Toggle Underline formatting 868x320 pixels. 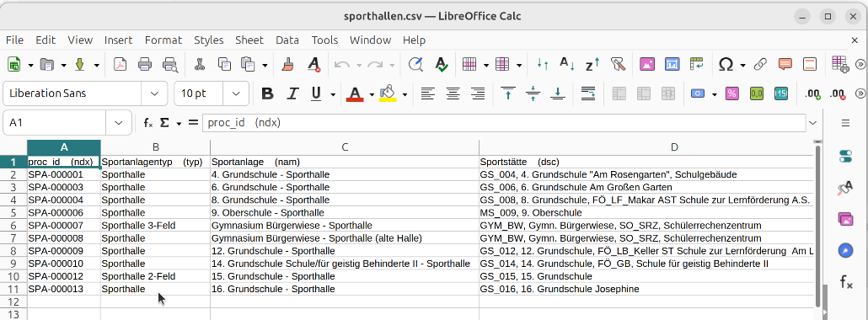point(316,93)
